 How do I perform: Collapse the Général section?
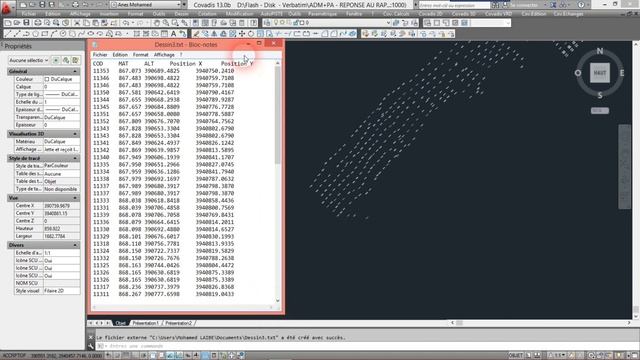(75, 71)
